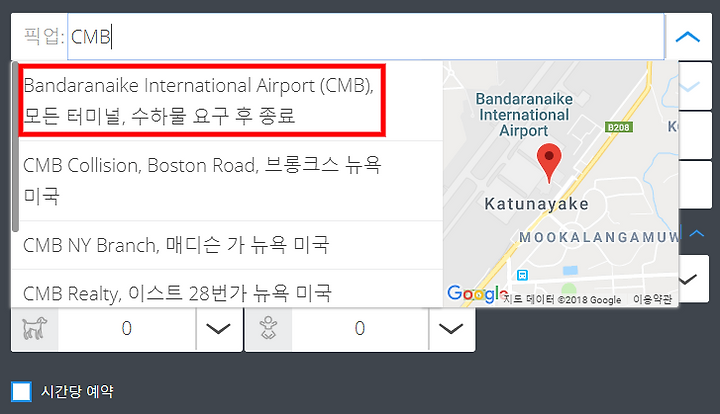Click the small blue up chevron beside the map

696,233
